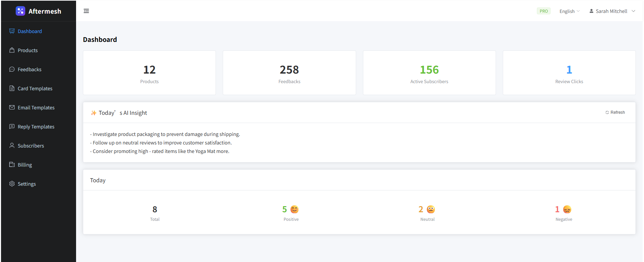Click the Aftermesh brand name
Viewport: 644px width, 262px height.
[45, 11]
